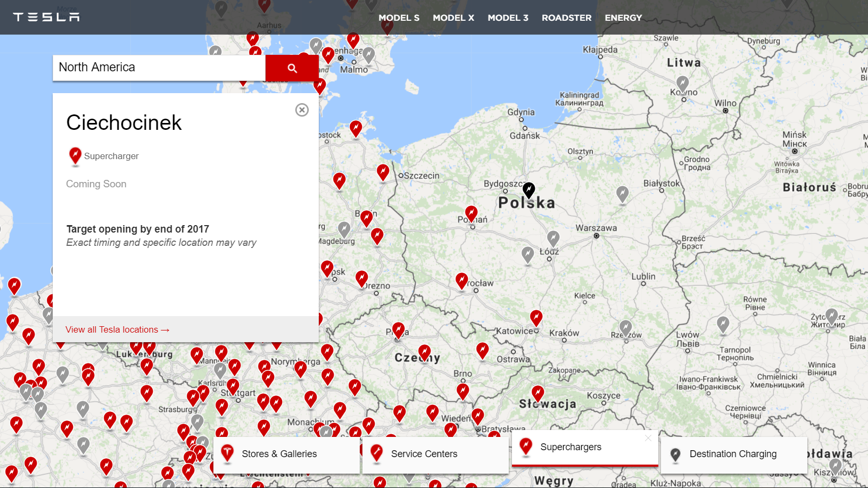Select gray pin at Rzeszów
This screenshot has width=868, height=488.
(625, 328)
